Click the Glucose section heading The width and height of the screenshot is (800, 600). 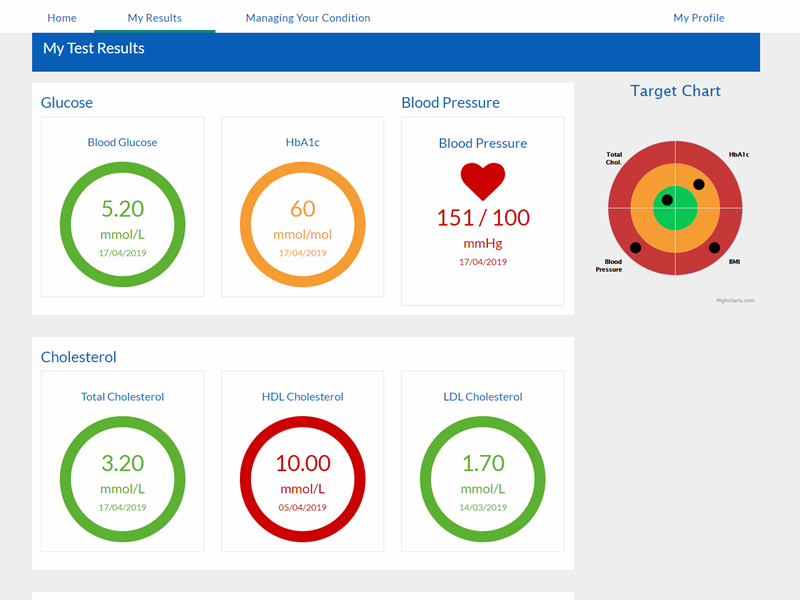(x=67, y=102)
